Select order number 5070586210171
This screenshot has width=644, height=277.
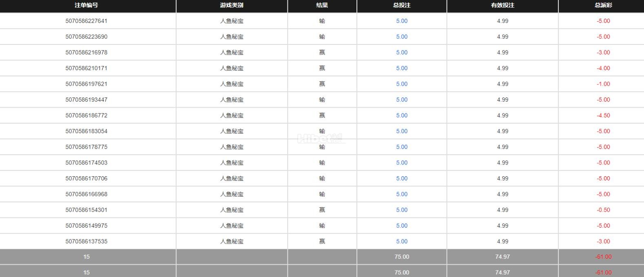pos(86,68)
